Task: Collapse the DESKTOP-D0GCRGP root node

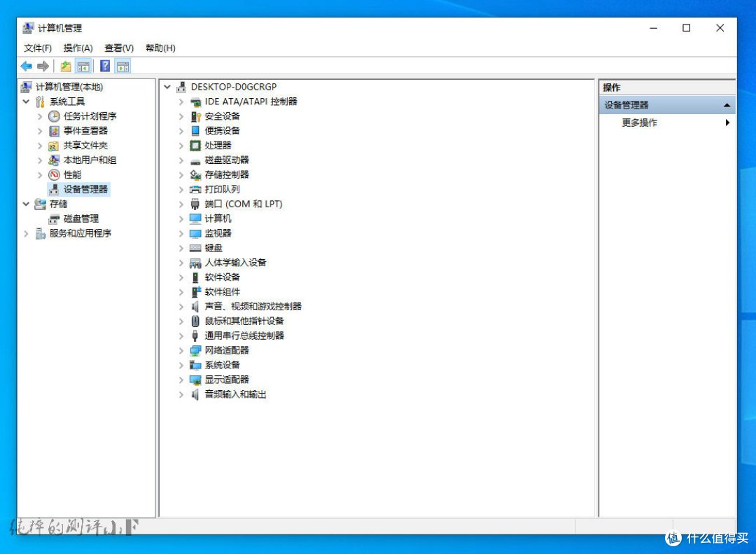Action: tap(167, 87)
